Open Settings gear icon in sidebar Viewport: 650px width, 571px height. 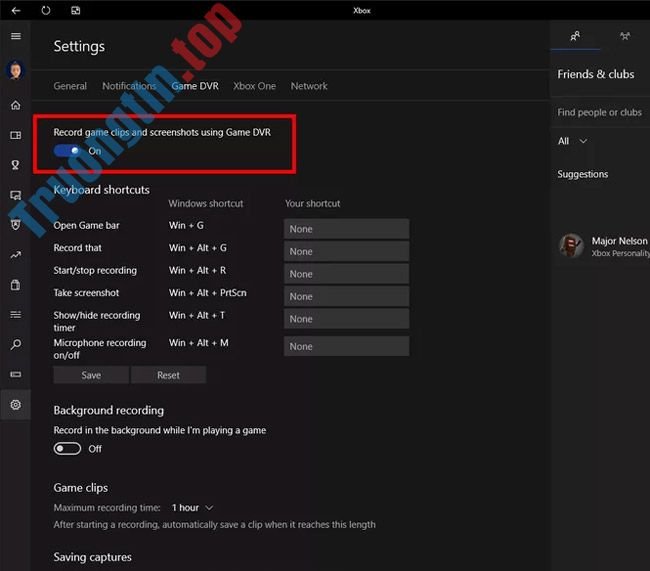click(16, 404)
